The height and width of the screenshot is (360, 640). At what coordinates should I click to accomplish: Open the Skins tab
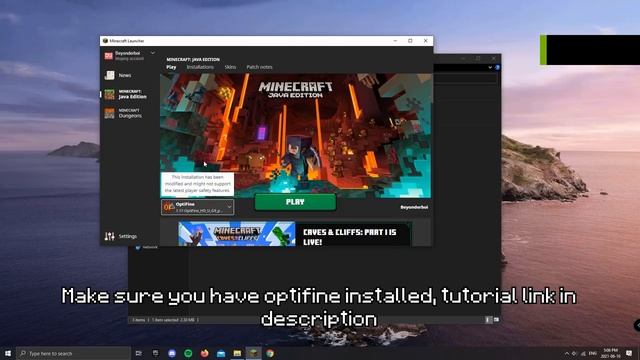coord(230,67)
